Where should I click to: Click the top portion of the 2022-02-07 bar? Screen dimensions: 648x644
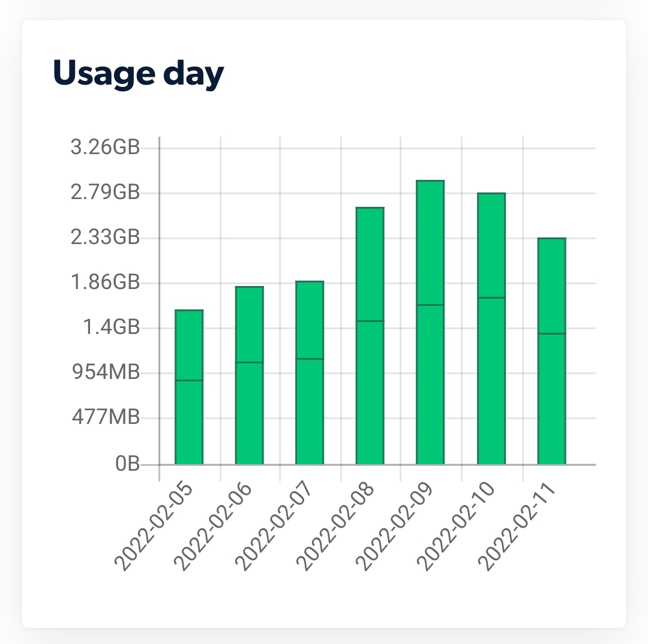(310, 320)
